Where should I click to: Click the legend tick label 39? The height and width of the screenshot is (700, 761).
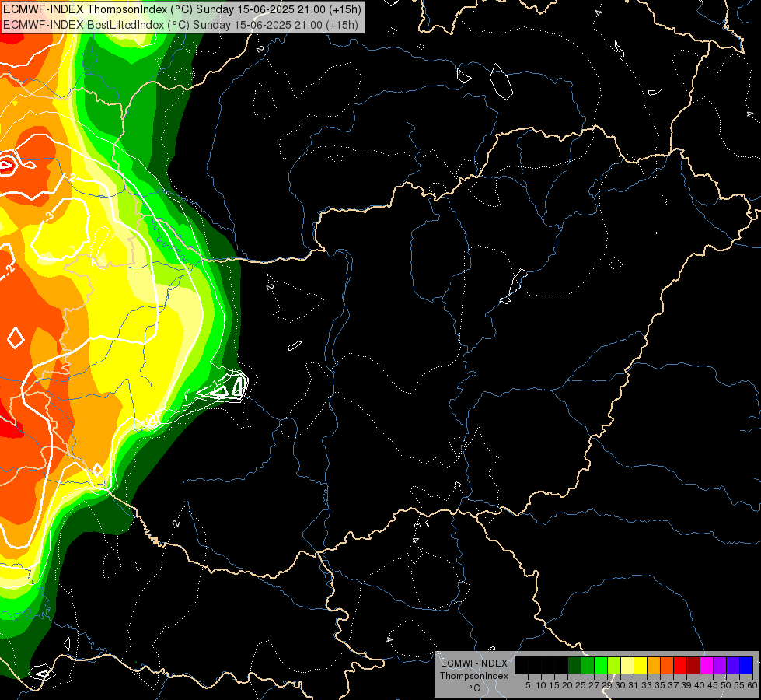coord(686,685)
